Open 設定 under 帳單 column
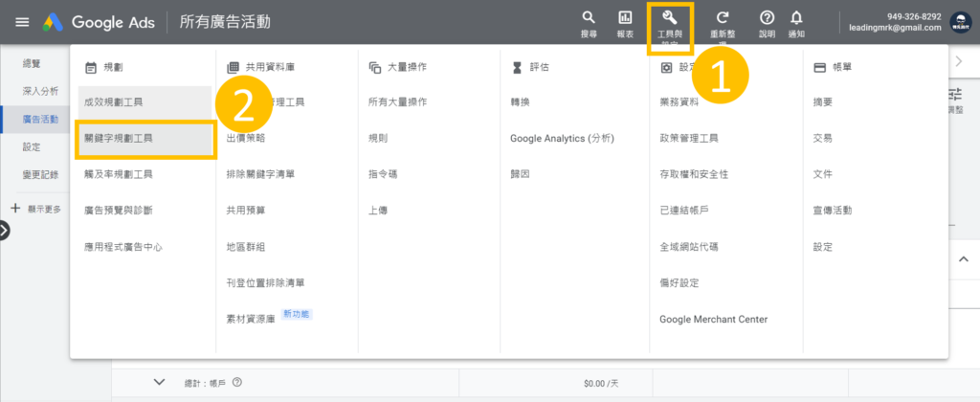Viewport: 980px width, 402px height. pos(823,247)
